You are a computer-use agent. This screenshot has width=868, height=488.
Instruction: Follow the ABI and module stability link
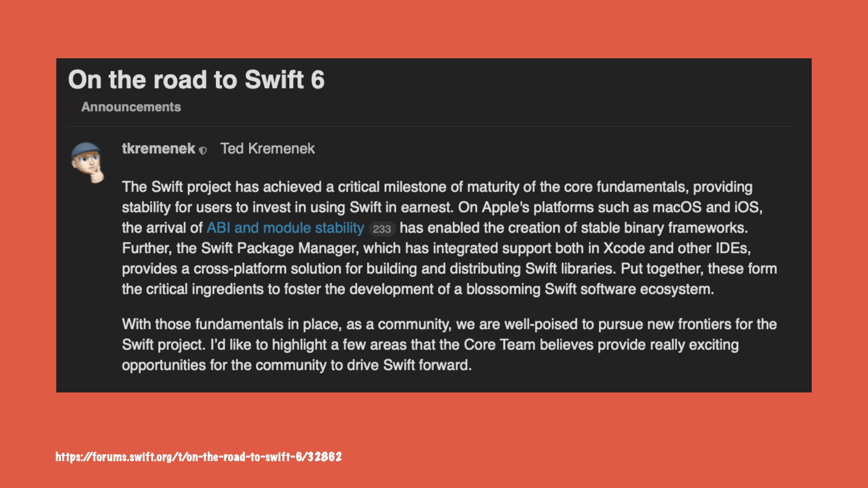click(x=285, y=228)
